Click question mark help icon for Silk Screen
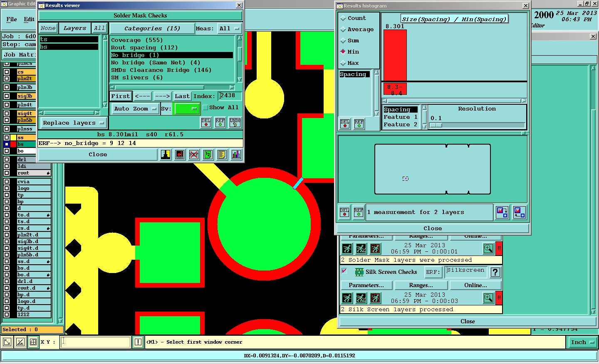The width and height of the screenshot is (599, 364). click(495, 272)
